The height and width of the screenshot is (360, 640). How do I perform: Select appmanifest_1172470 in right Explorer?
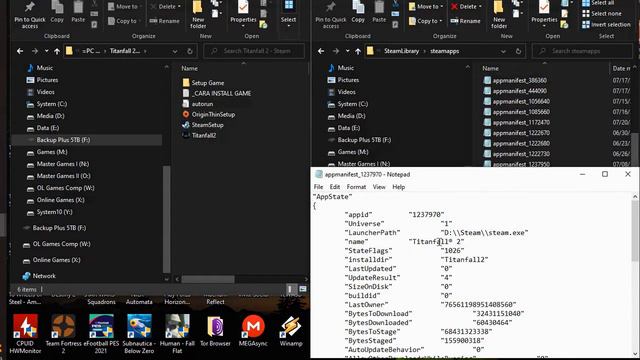click(516, 122)
